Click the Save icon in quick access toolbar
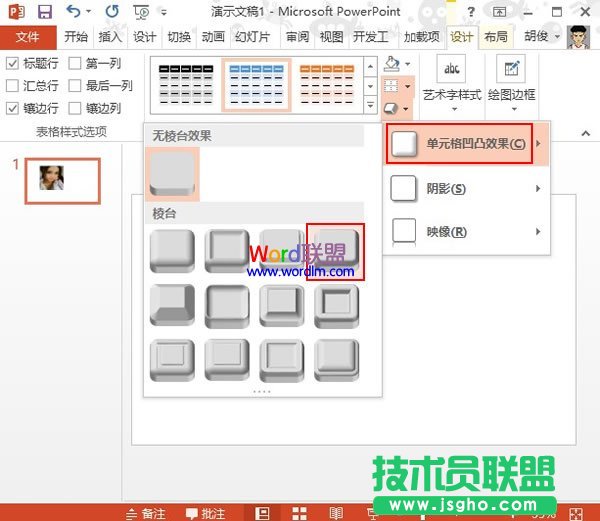The height and width of the screenshot is (521, 600). pyautogui.click(x=45, y=11)
